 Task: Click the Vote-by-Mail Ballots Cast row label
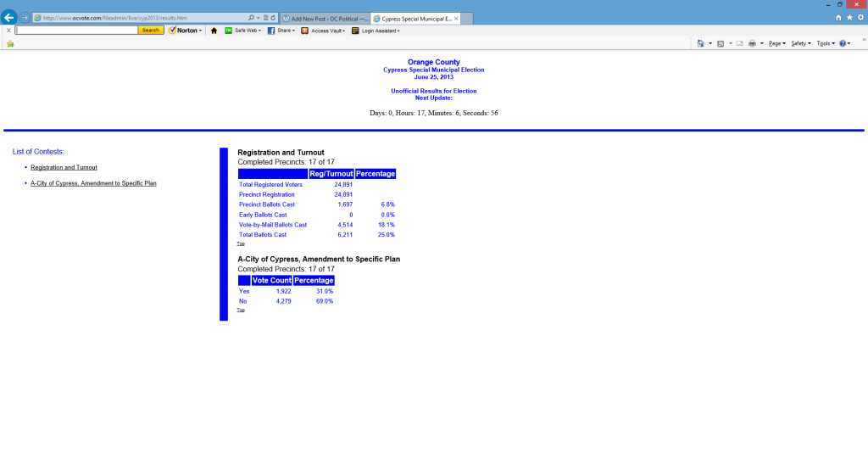click(273, 225)
